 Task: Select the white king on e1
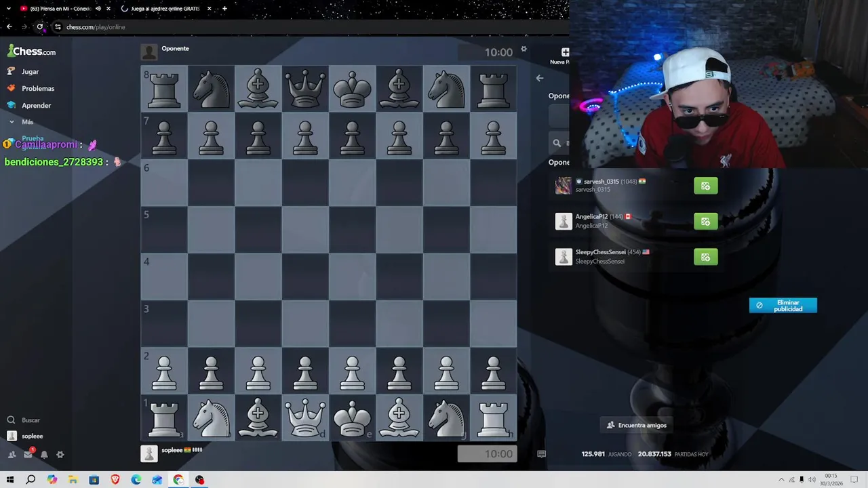pyautogui.click(x=352, y=418)
